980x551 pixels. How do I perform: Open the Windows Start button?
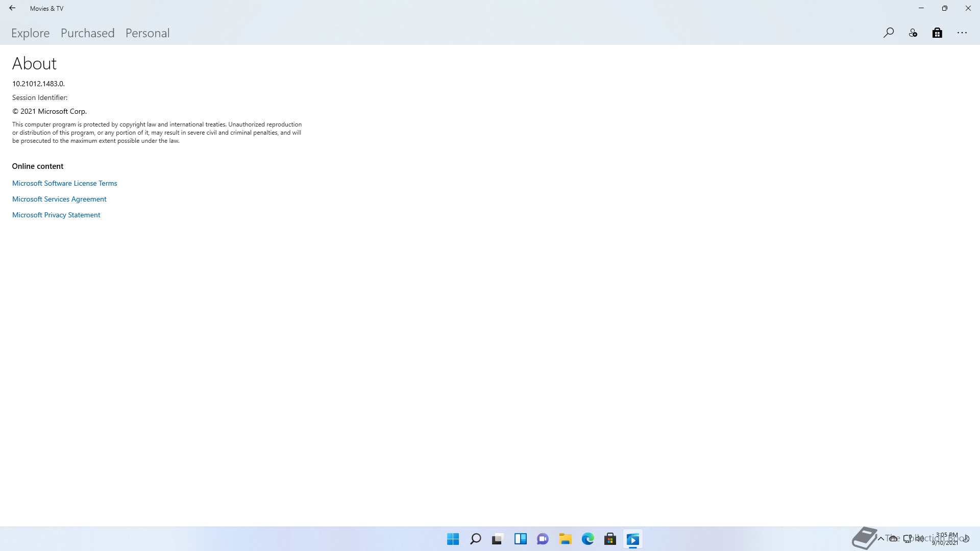tap(453, 539)
